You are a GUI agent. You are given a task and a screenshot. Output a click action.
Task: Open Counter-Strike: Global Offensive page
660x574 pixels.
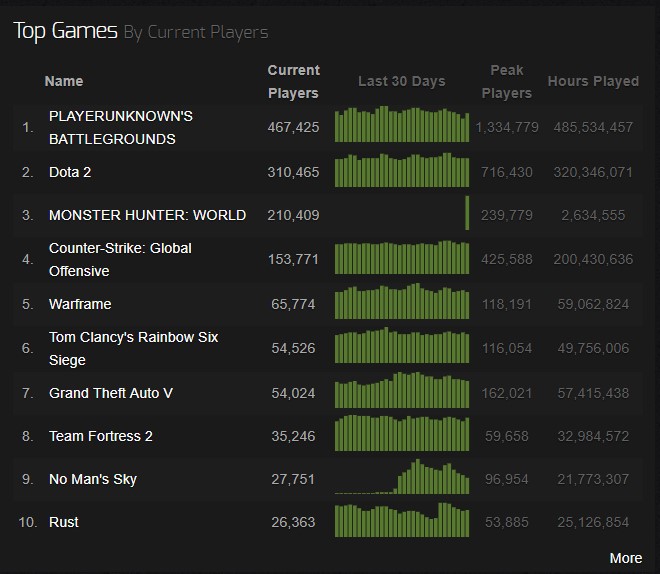click(x=120, y=260)
